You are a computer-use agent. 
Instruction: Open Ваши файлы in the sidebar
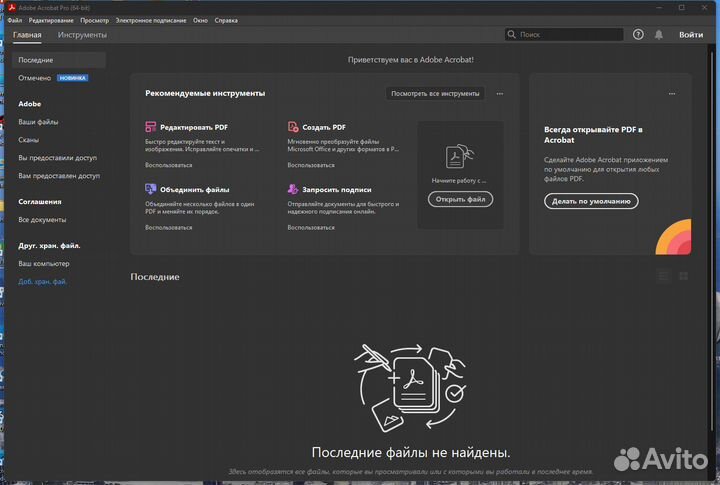pos(38,122)
